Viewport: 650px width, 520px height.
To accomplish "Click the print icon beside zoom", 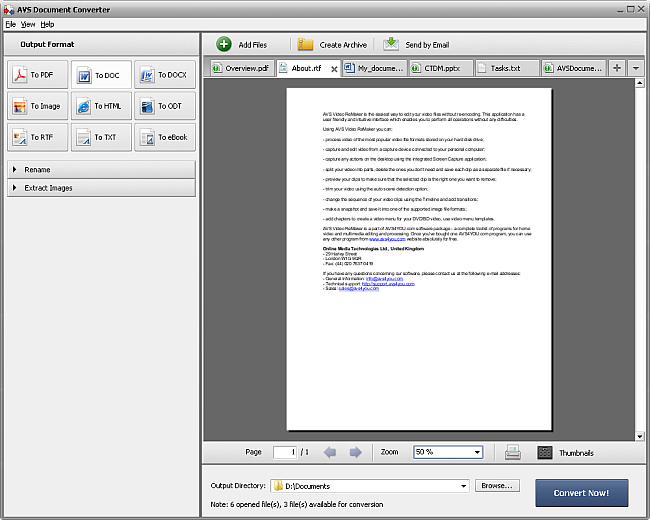I will 512,452.
